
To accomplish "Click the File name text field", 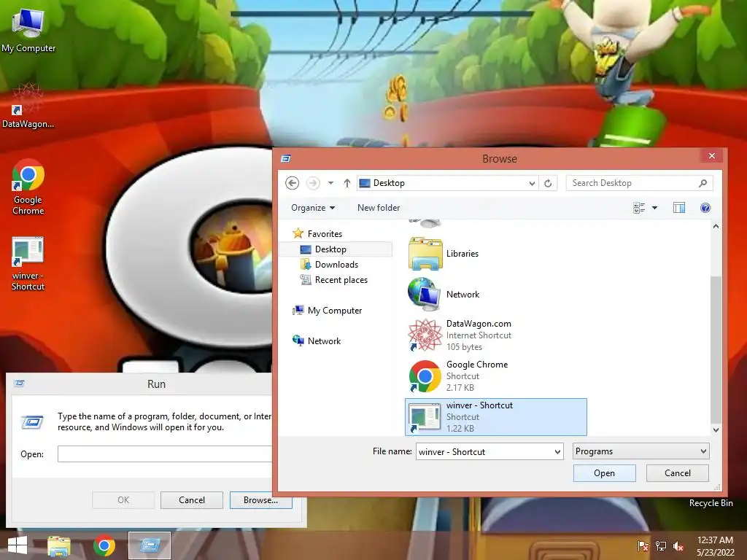I will coord(485,451).
